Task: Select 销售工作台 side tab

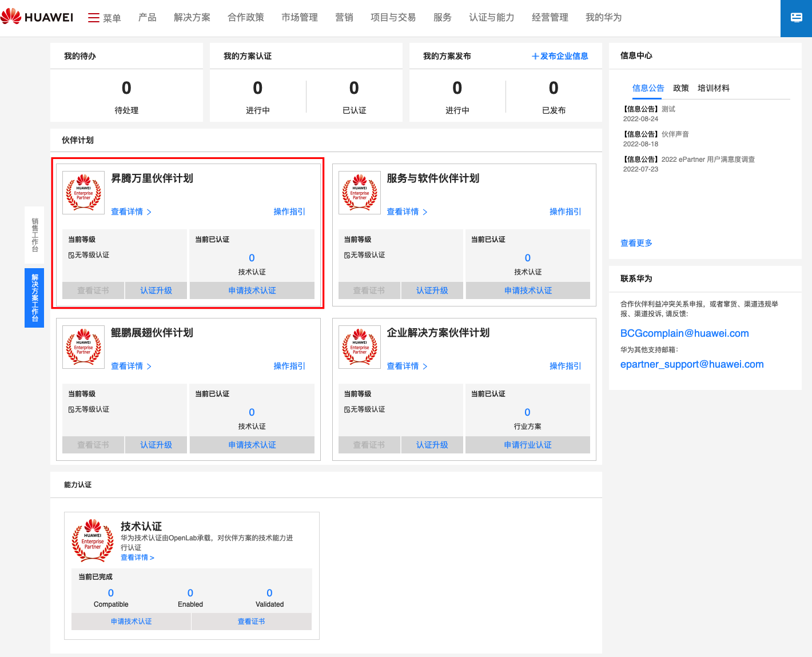Action: [35, 235]
